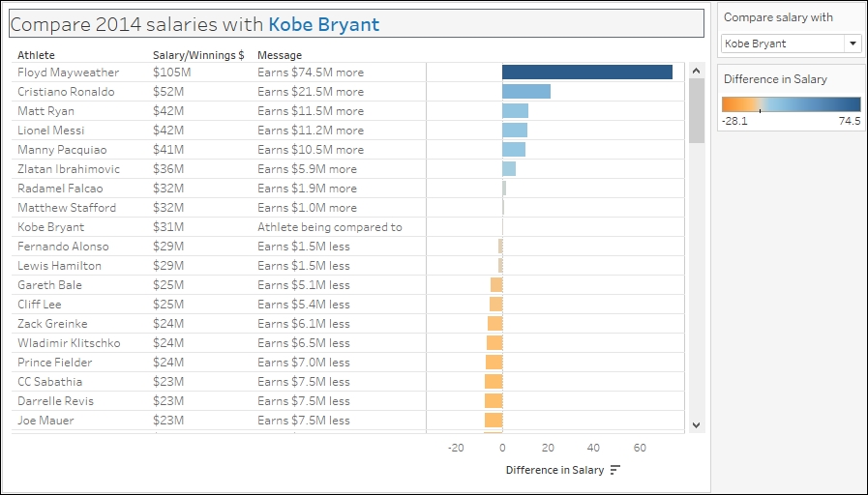Viewport: 868px width, 495px height.
Task: Click the Salary/Winnings $ column header
Action: tap(198, 55)
